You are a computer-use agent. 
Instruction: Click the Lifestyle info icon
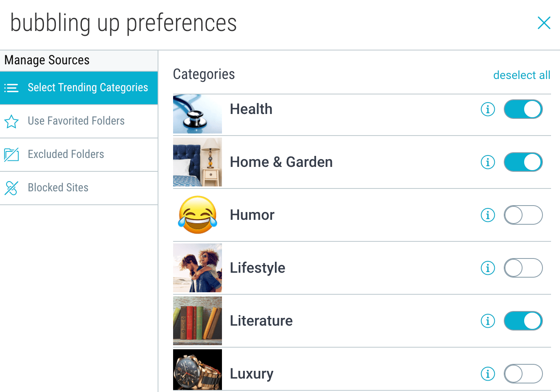coord(488,268)
